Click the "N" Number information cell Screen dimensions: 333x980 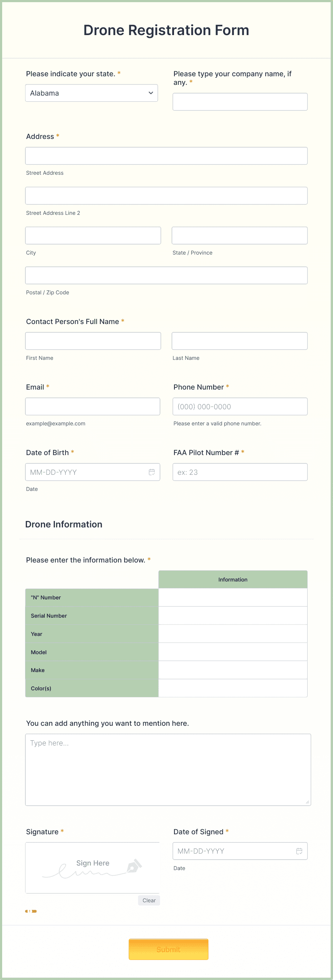pyautogui.click(x=232, y=597)
